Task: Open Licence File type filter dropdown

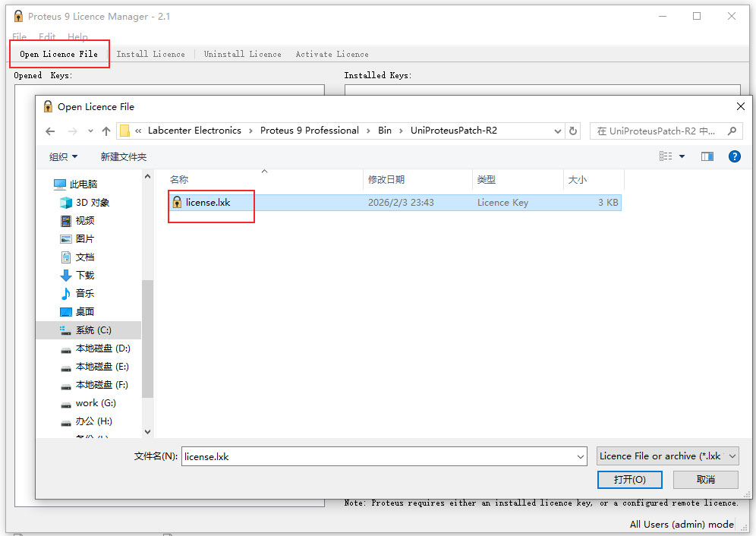Action: click(x=667, y=456)
